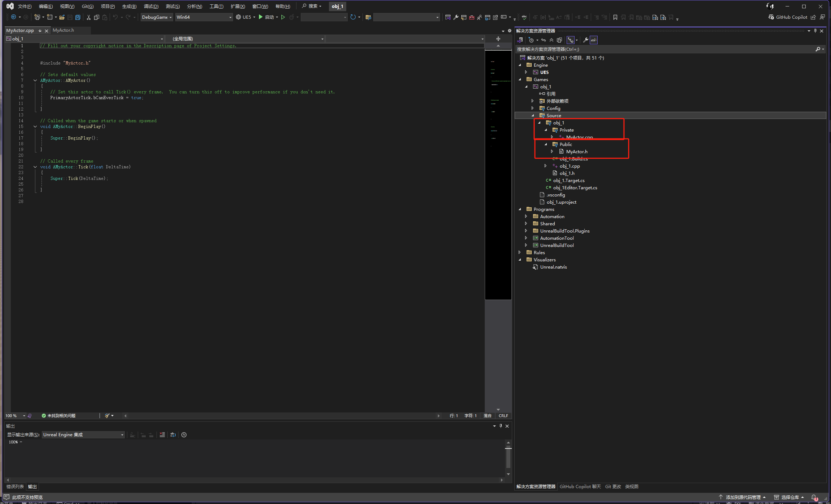The image size is (831, 504).
Task: Click the pending changes filter clock icon
Action: coord(531,40)
